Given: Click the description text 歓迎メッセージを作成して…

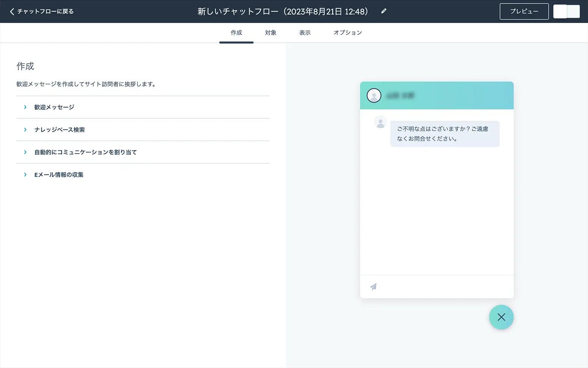Looking at the screenshot, I should tap(86, 84).
